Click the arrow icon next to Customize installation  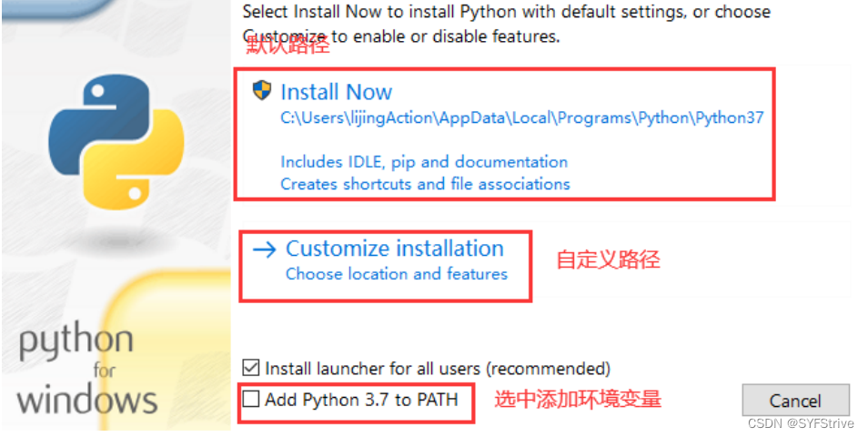point(264,249)
